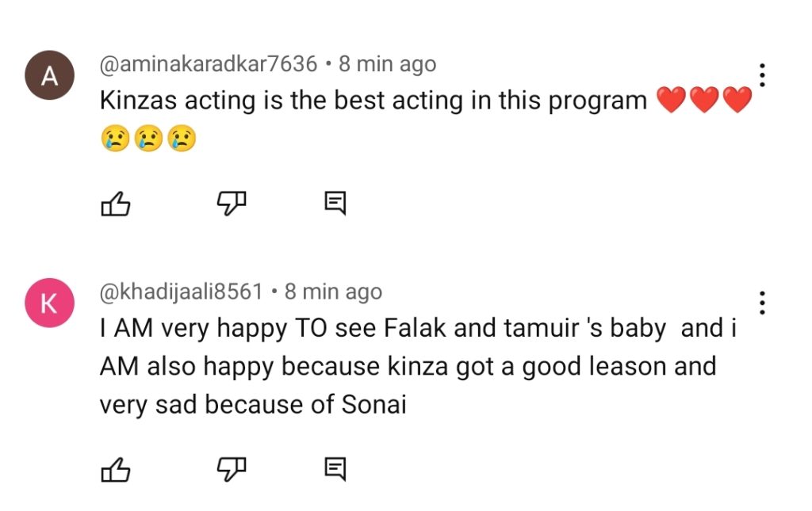Click the line mentioning "kinza got a good leason"

[x=408, y=367]
